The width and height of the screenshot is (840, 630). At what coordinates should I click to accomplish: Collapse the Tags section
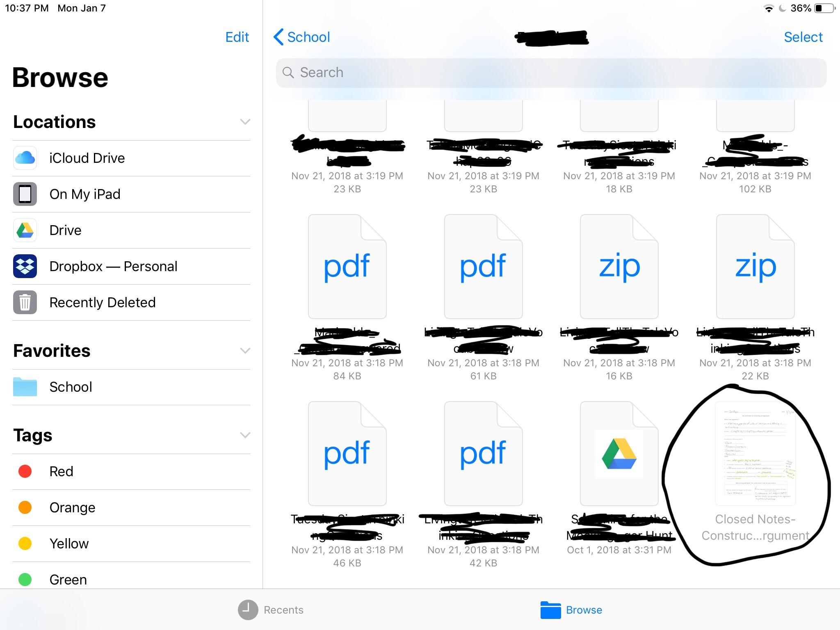point(245,435)
